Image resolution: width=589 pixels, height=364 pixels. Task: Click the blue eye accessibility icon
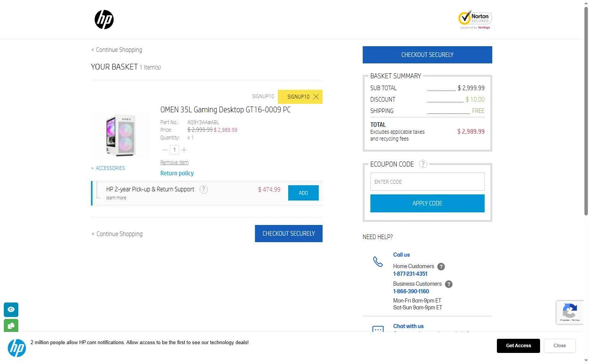coord(11,309)
